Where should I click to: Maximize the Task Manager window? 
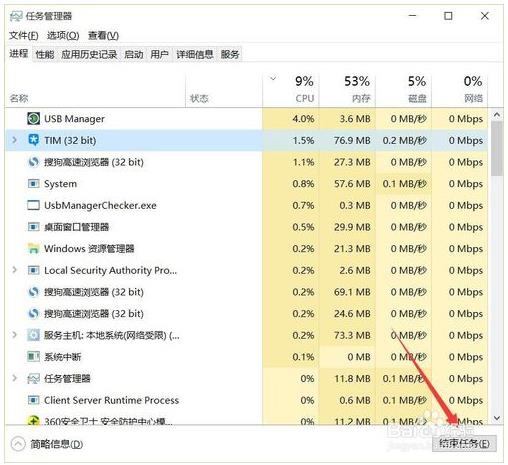click(x=448, y=16)
